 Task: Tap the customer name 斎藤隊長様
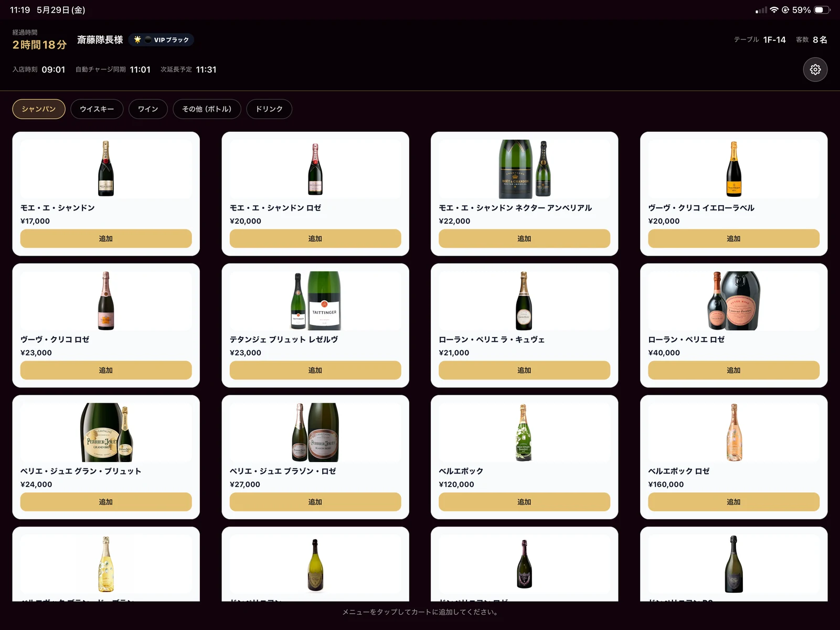coord(100,40)
